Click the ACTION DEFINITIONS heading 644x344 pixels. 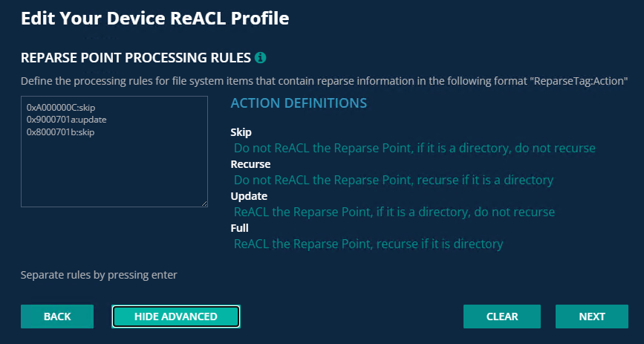pos(299,103)
